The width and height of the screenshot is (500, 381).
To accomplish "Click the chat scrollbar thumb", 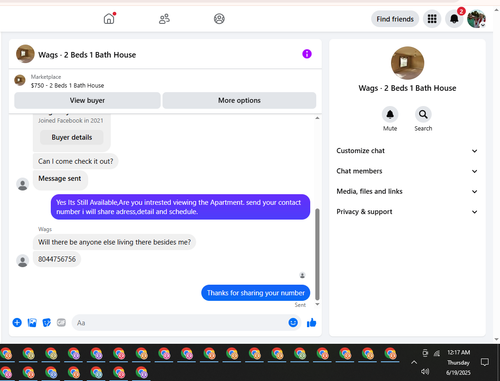I will click(317, 254).
